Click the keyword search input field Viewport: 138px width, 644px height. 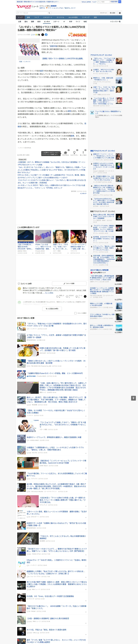[x=32, y=13]
